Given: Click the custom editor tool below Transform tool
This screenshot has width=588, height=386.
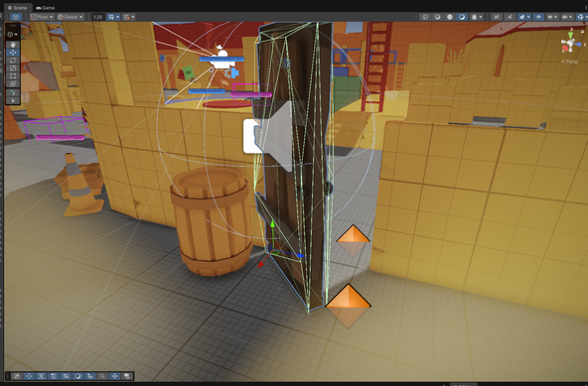Looking at the screenshot, I should tap(13, 92).
